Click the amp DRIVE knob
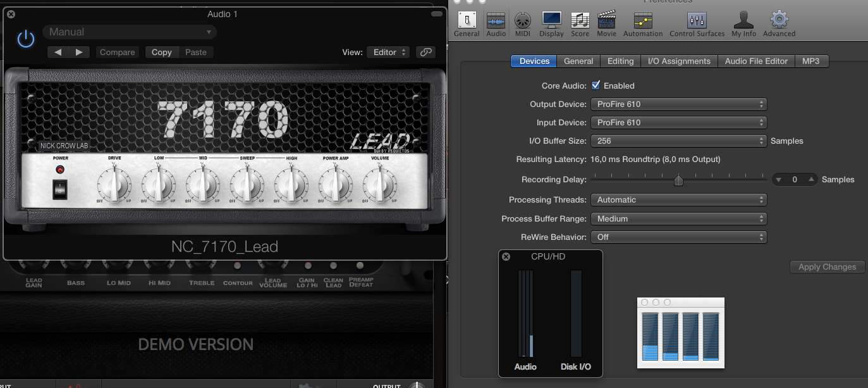This screenshot has height=388, width=868. pyautogui.click(x=114, y=186)
